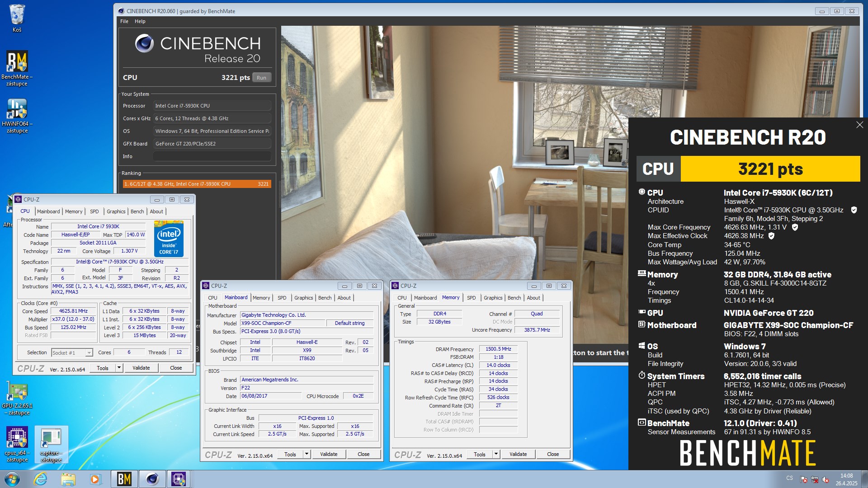Click Close in right CPU-Z window
Screen dimensions: 868x488
click(553, 454)
